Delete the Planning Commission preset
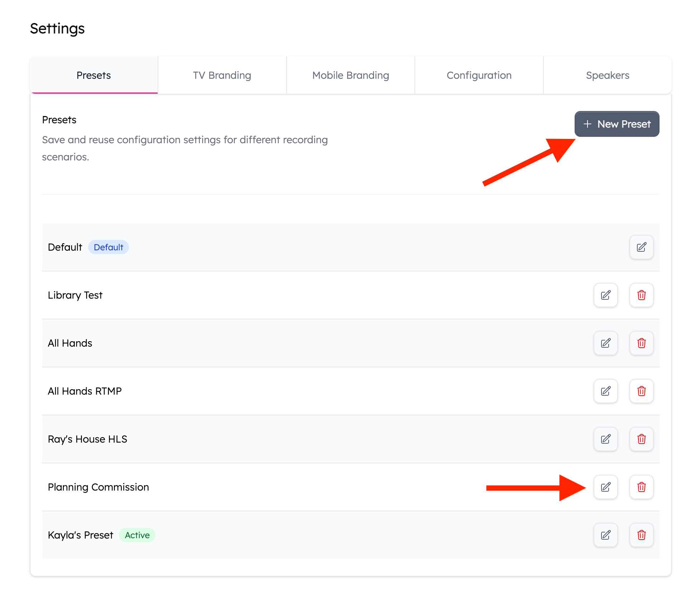Viewport: 700px width, 598px height. click(641, 487)
